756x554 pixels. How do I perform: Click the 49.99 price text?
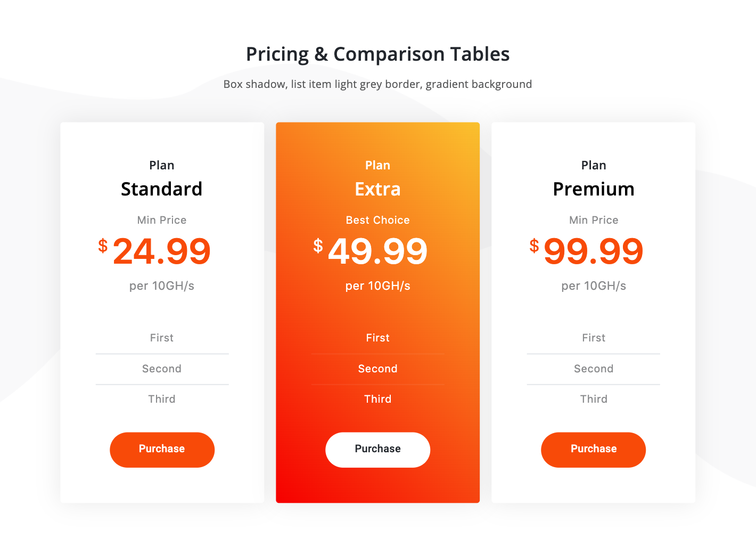(377, 251)
